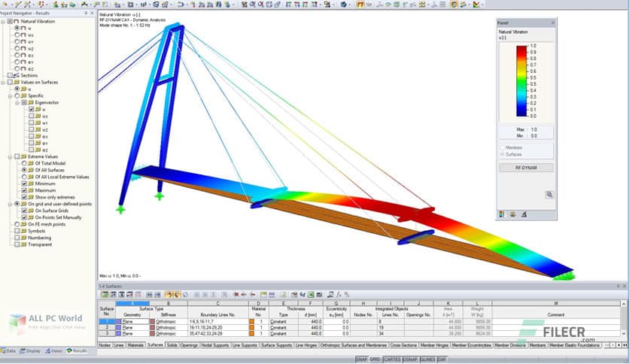Viewport: 629px width, 364px height.
Task: Toggle CARTES in the status bar
Action: click(392, 359)
